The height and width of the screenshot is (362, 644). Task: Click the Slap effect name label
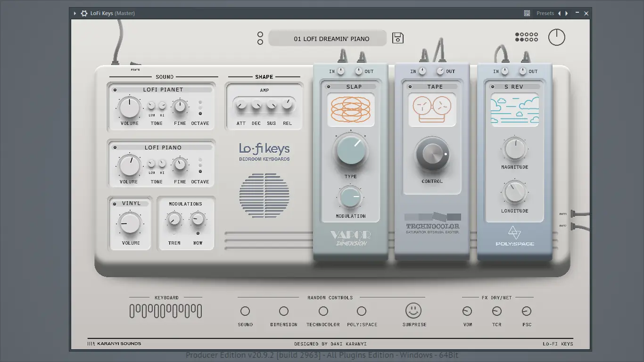354,87
